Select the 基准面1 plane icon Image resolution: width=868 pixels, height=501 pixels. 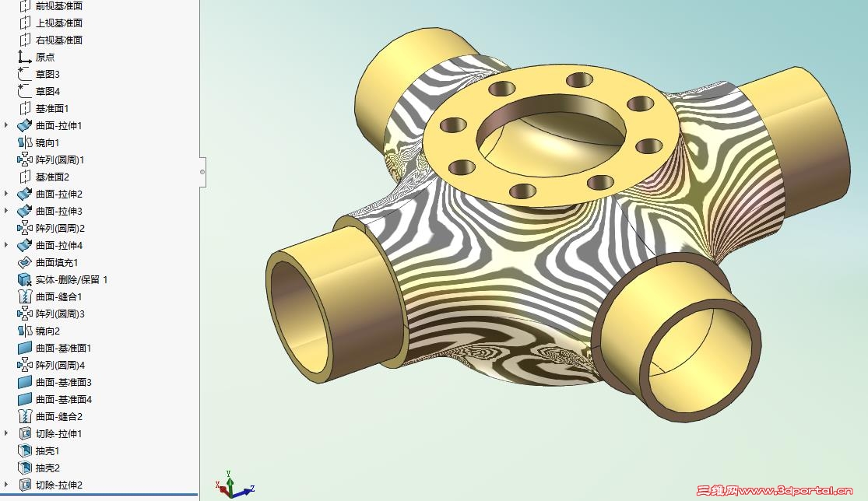click(25, 108)
